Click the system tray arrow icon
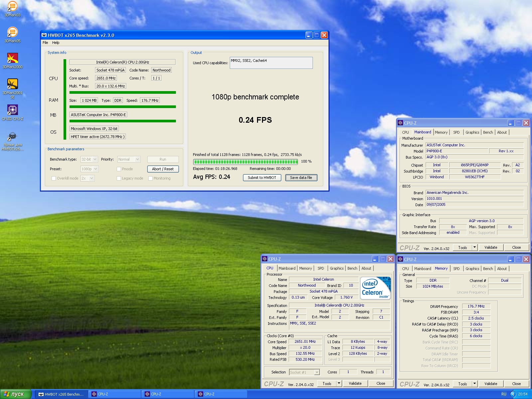The image size is (532, 399). click(513, 394)
